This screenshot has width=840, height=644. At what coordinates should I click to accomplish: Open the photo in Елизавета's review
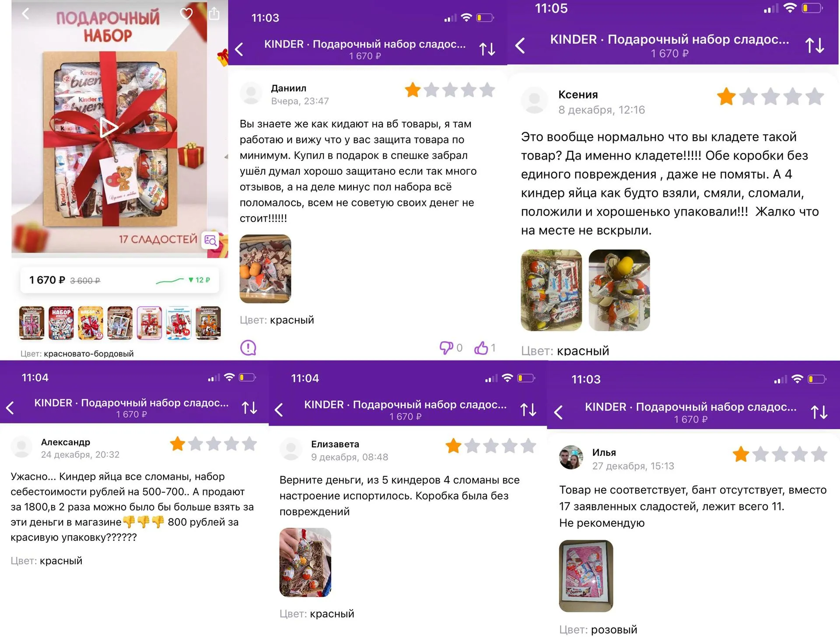pyautogui.click(x=305, y=562)
